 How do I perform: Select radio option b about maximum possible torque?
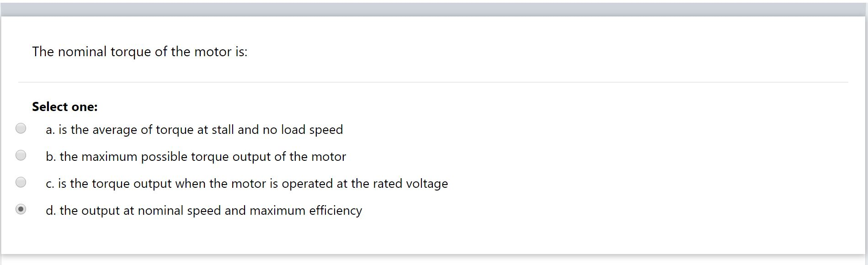[x=21, y=155]
